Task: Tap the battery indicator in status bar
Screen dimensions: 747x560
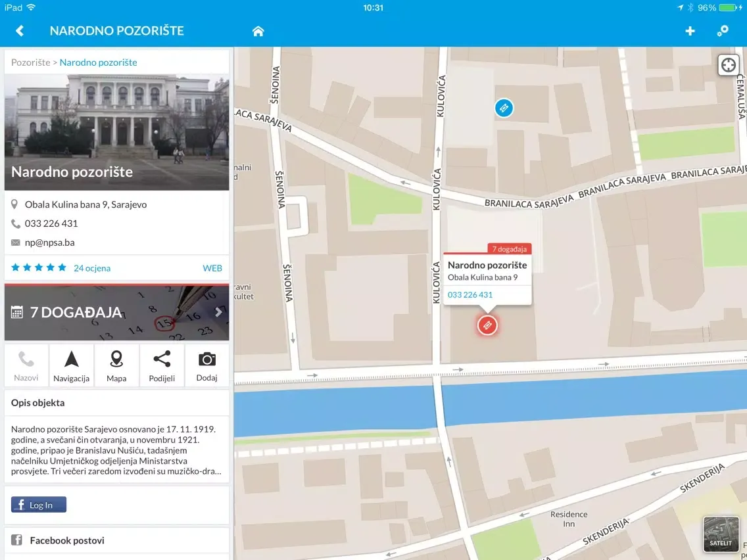Action: click(727, 8)
